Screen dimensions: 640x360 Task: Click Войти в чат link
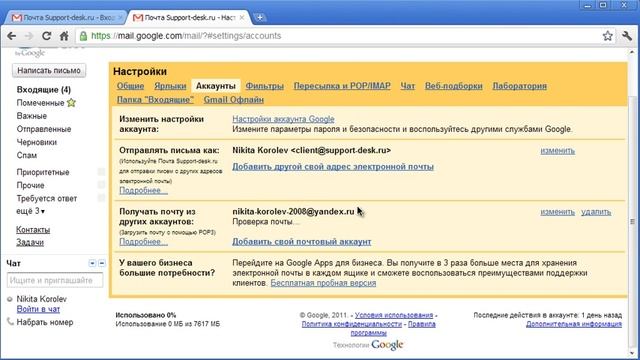[38, 309]
